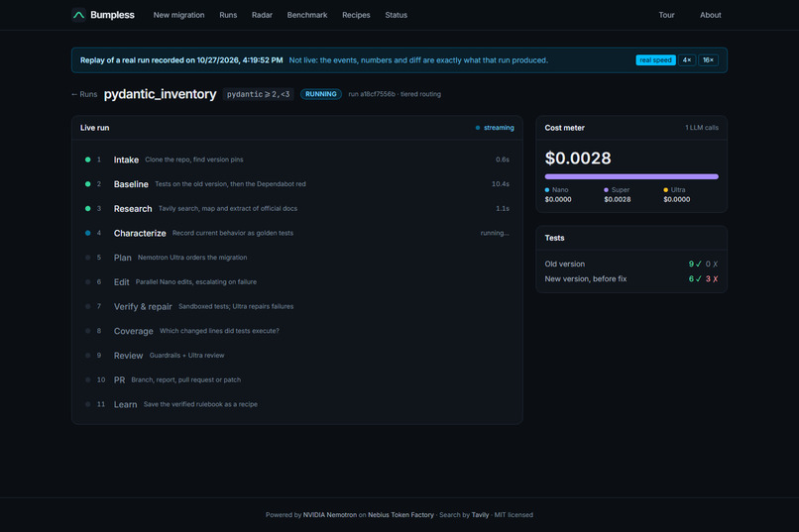Click the gray status dot for Learn

87,404
